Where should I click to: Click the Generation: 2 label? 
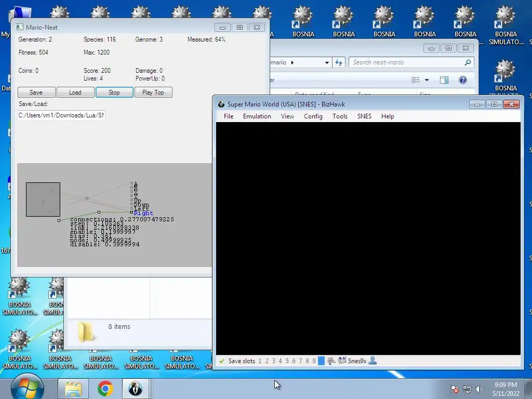point(35,39)
